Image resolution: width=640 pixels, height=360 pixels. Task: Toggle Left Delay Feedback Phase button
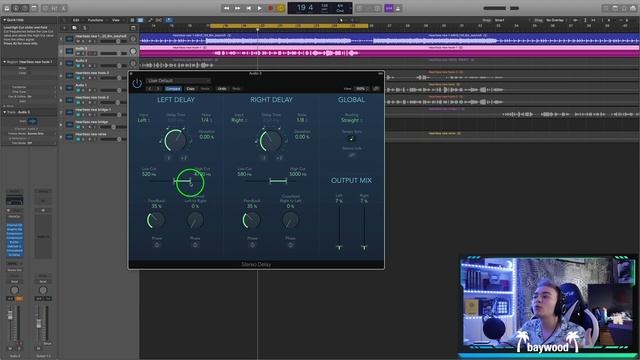coord(157,245)
